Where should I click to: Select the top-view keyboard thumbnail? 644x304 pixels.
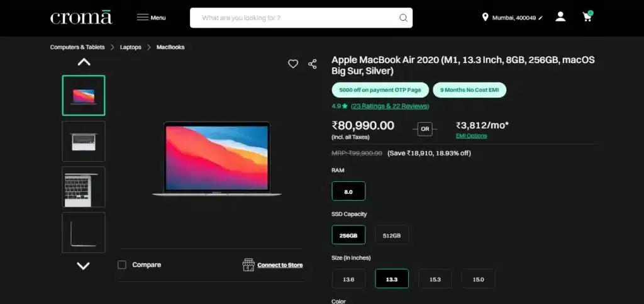coord(84,142)
